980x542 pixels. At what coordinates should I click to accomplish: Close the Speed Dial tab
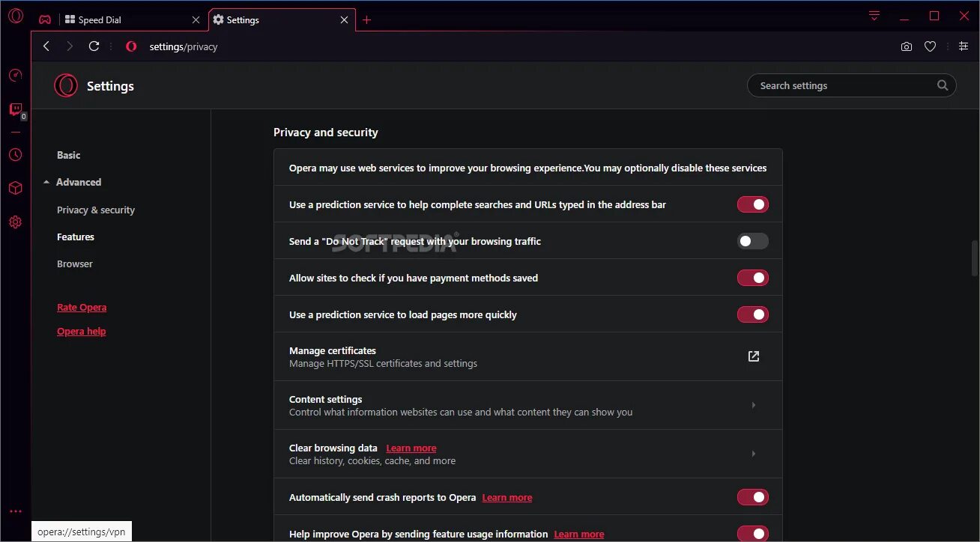pyautogui.click(x=196, y=20)
